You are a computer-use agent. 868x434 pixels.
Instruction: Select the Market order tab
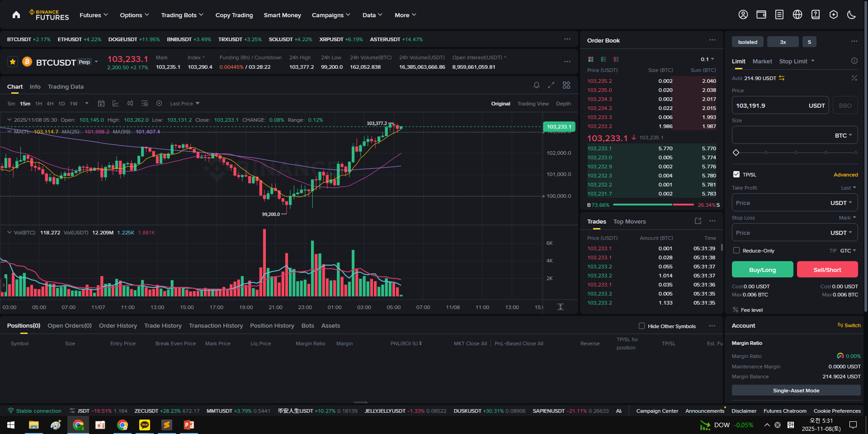coord(762,61)
